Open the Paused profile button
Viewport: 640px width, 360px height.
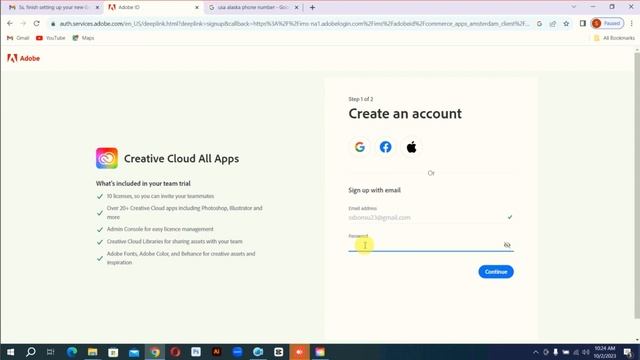pyautogui.click(x=607, y=24)
